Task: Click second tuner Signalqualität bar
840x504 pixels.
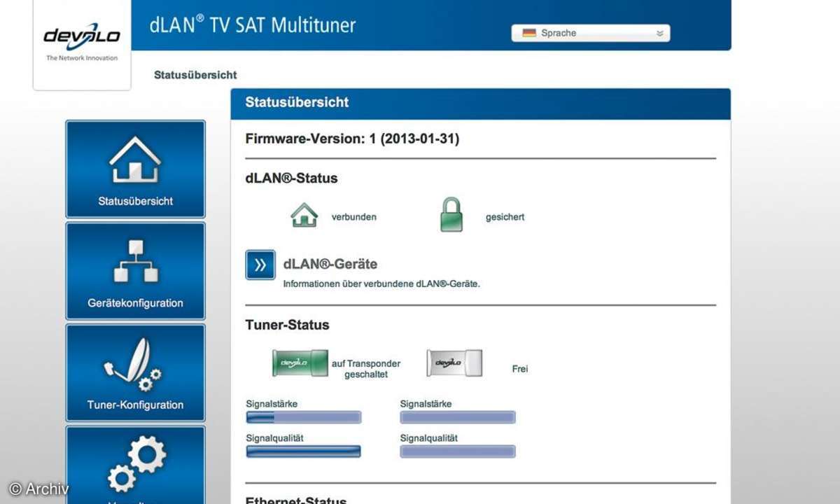Action: pyautogui.click(x=458, y=451)
